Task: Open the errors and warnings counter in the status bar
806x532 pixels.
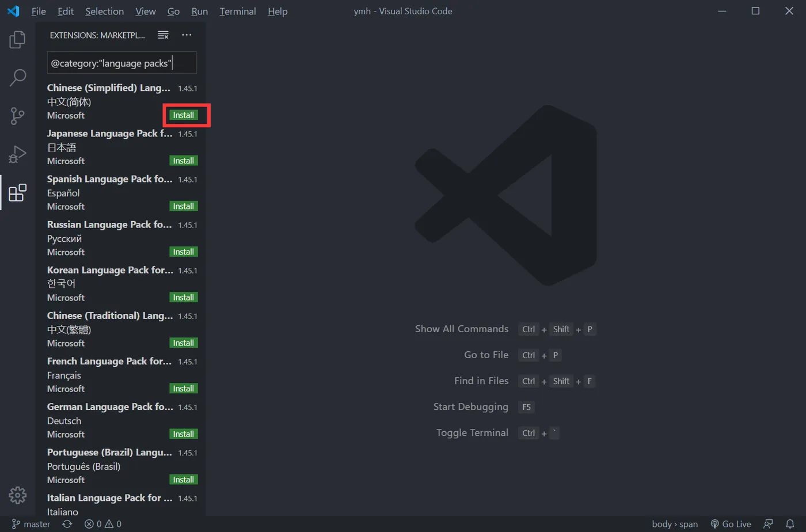Action: coord(103,524)
